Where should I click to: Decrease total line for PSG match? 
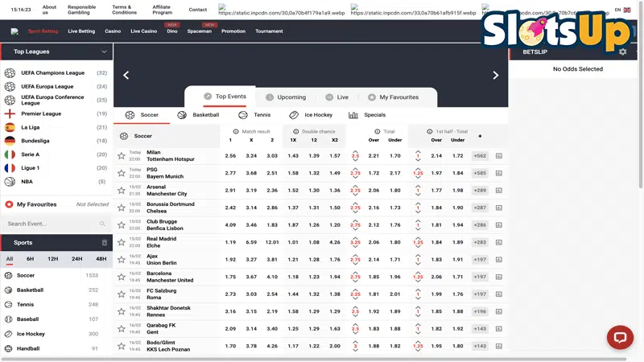[355, 178]
